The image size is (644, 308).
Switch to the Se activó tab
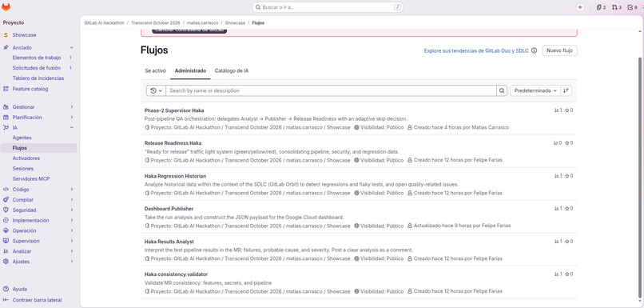click(x=155, y=70)
